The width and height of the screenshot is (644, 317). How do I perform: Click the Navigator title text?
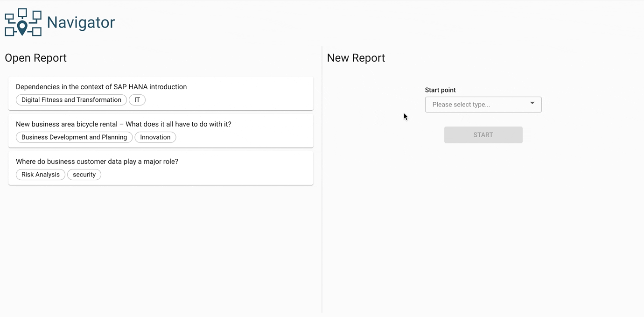pyautogui.click(x=81, y=22)
